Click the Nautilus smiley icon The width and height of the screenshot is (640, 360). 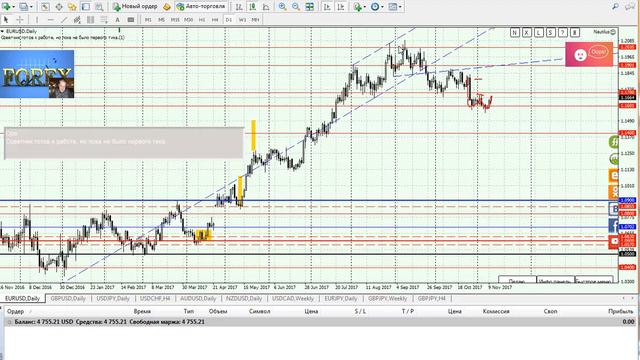[x=613, y=32]
